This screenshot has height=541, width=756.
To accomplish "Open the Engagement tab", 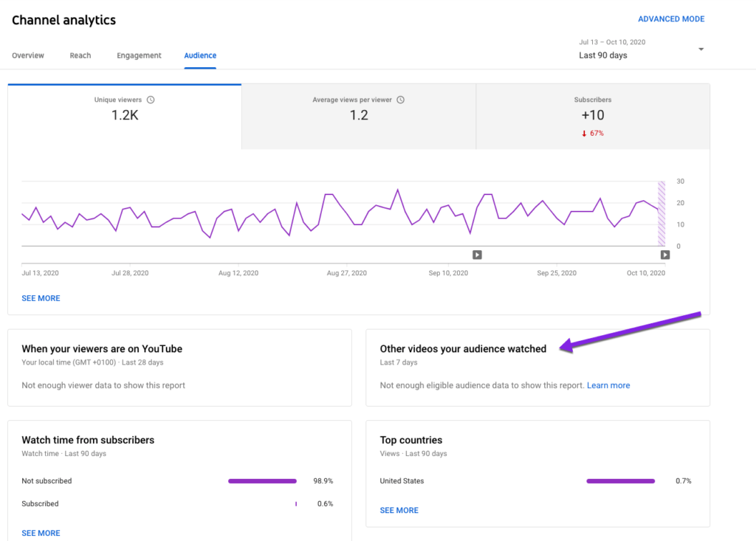I will tap(139, 55).
